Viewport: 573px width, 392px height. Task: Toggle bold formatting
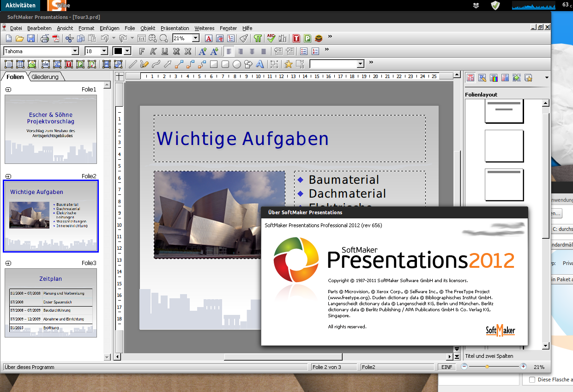142,51
